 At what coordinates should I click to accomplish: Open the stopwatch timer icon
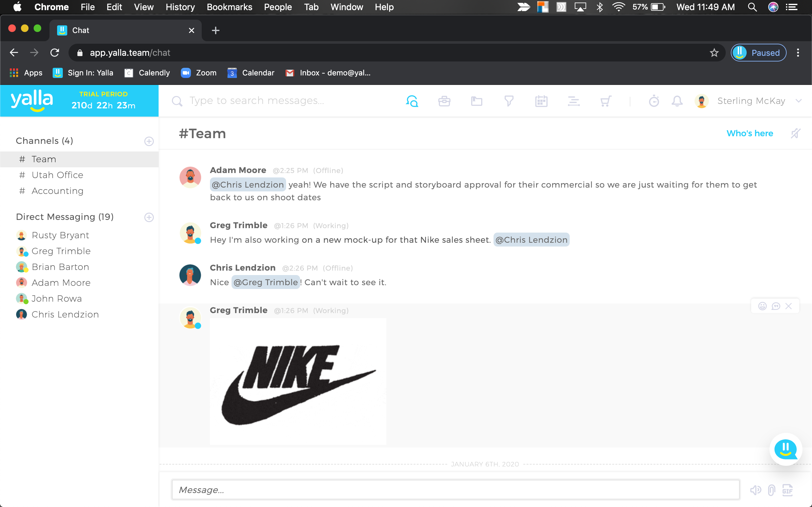coord(654,101)
